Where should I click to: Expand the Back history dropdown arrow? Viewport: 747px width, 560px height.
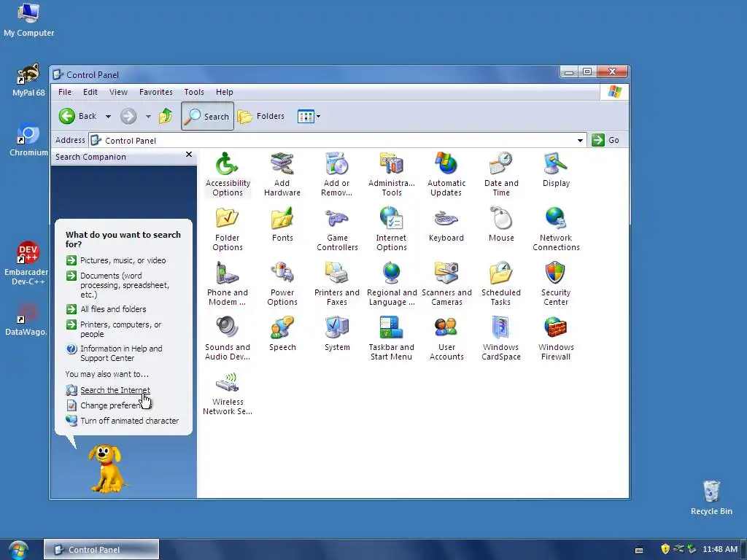point(108,116)
